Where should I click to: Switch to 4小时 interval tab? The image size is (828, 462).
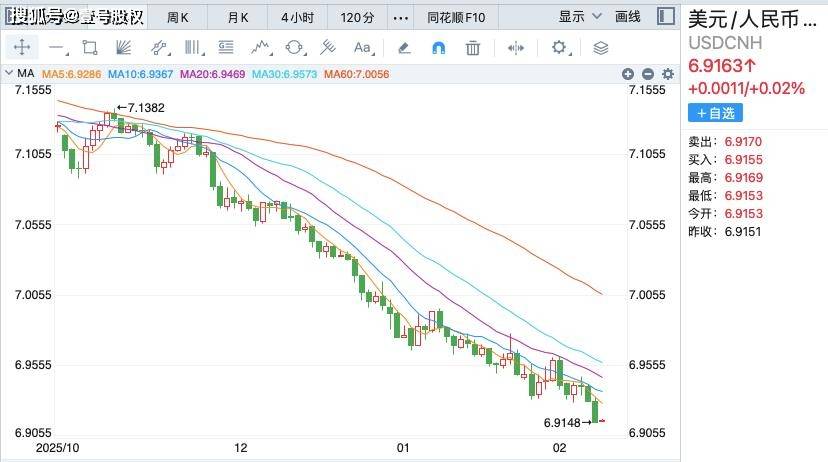(x=297, y=17)
